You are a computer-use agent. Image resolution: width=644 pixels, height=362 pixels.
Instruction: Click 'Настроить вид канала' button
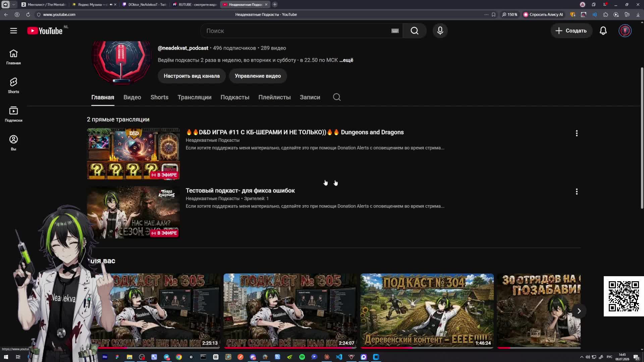tap(192, 76)
